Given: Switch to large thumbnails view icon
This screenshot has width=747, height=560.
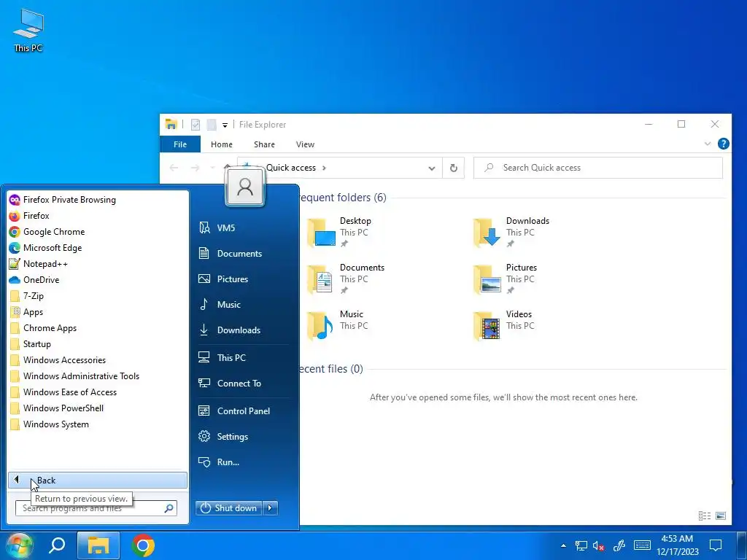Looking at the screenshot, I should [x=720, y=516].
